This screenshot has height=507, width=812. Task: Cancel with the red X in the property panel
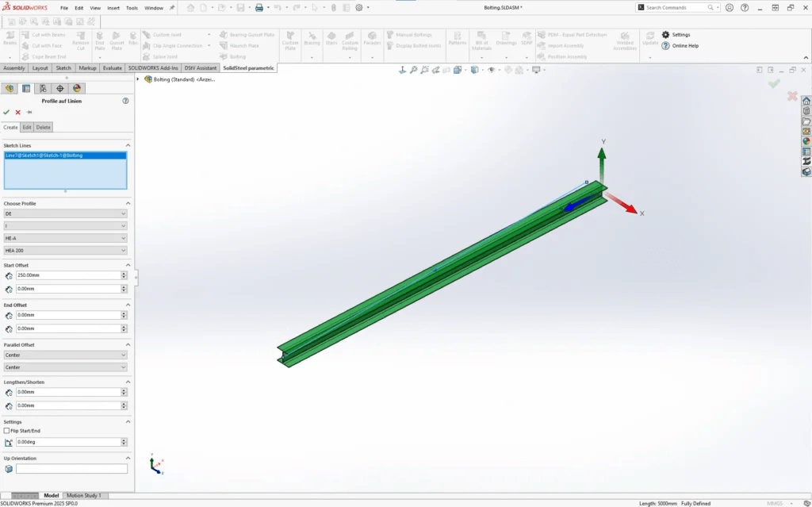(17, 112)
